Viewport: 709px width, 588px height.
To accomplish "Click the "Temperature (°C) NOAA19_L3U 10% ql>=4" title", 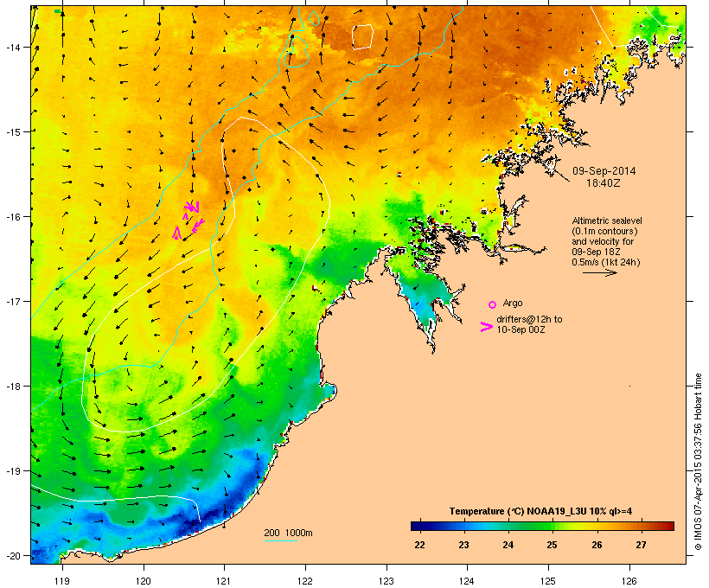I will [540, 511].
